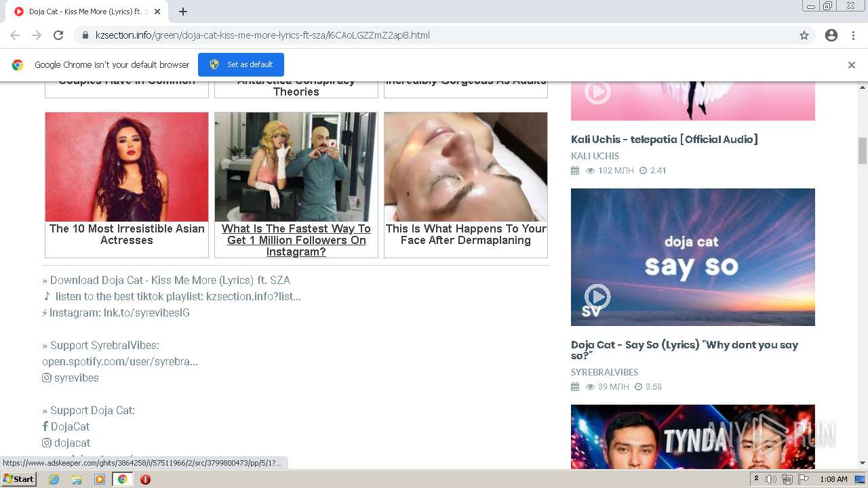Go back to the previous page
The width and height of the screenshot is (868, 488).
click(15, 35)
